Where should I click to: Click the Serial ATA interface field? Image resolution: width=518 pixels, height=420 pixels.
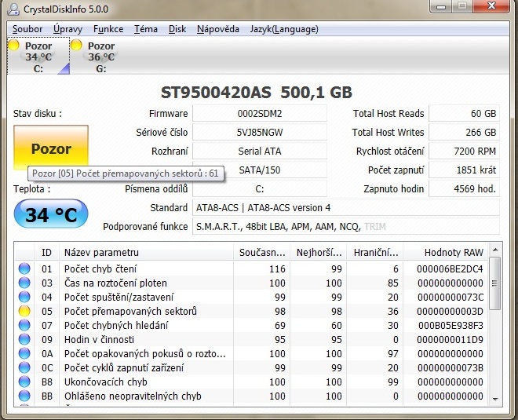pos(260,152)
